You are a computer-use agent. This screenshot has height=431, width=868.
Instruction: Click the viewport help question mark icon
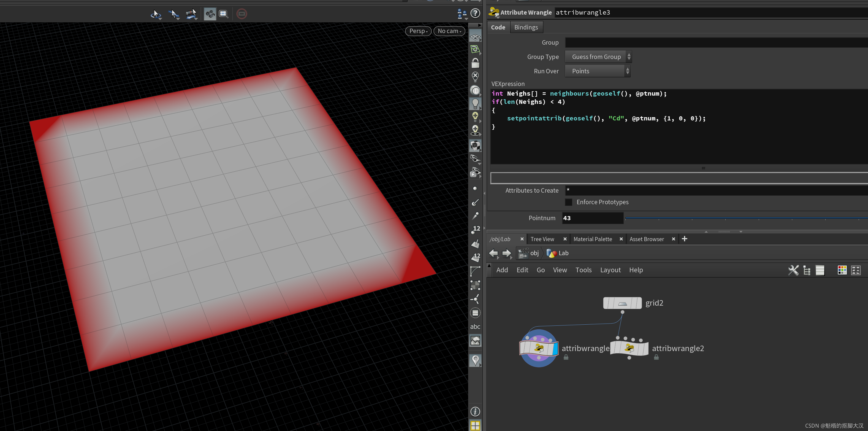475,14
